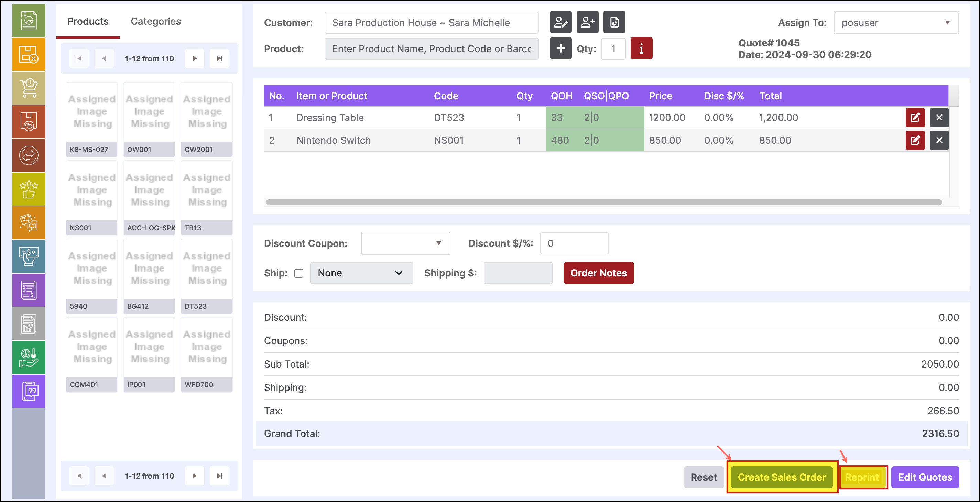Select product thumbnail OW001
The height and width of the screenshot is (502, 980).
tap(149, 119)
